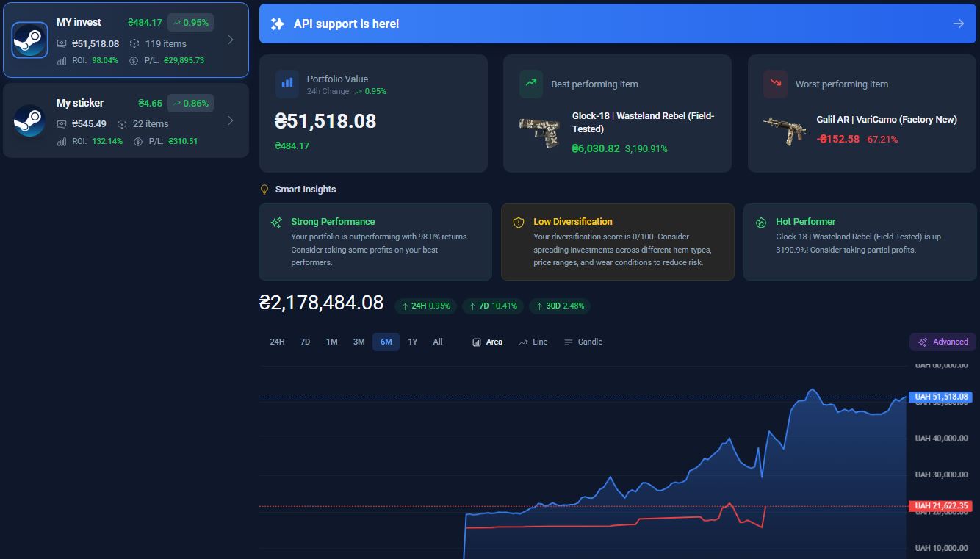Select the 1Y time range tab
This screenshot has width=980, height=559.
(413, 342)
